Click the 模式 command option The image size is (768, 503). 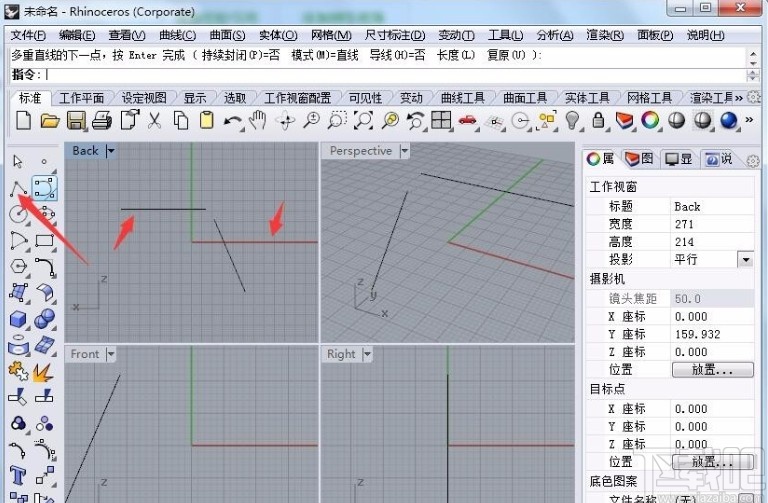[325, 55]
